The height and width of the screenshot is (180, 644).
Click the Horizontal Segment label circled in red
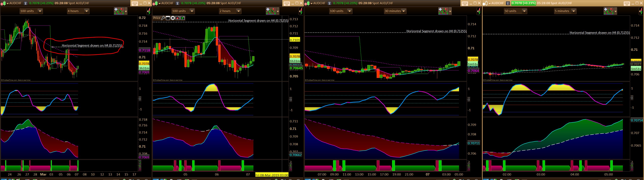point(92,46)
